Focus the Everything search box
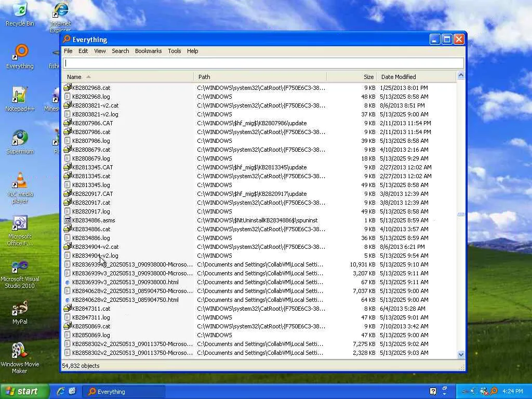The image size is (532, 399). coord(263,63)
